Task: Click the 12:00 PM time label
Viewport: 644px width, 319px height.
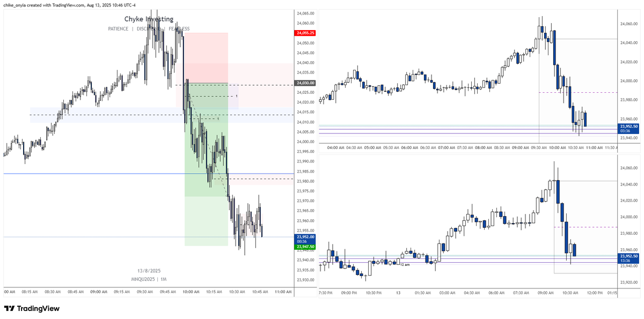Action: (594, 293)
